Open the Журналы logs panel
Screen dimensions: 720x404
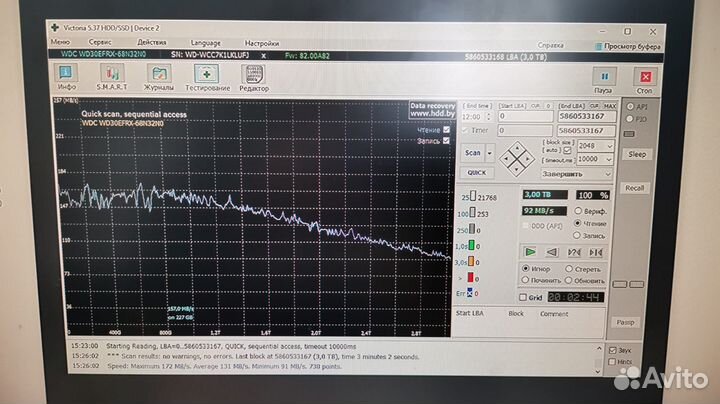click(x=157, y=78)
